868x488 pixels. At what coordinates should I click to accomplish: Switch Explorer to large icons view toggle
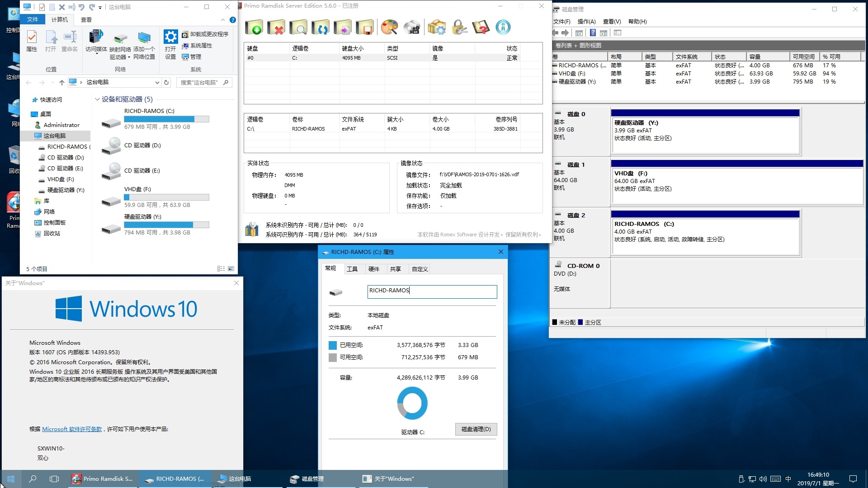click(x=231, y=269)
